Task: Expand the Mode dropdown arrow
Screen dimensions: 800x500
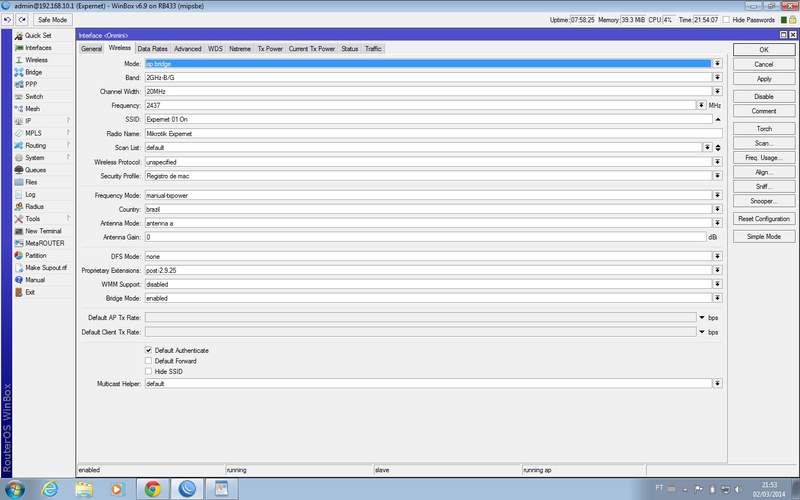Action: pos(717,64)
